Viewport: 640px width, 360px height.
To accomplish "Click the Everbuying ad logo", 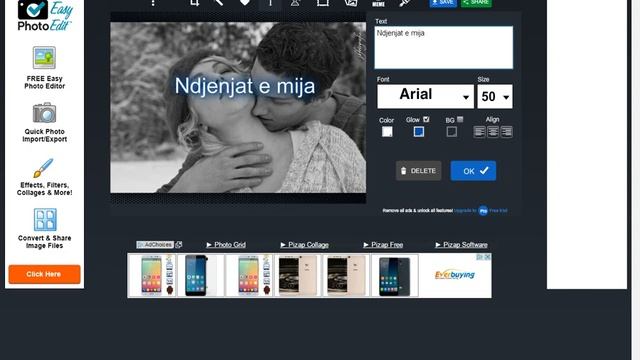I will click(455, 275).
